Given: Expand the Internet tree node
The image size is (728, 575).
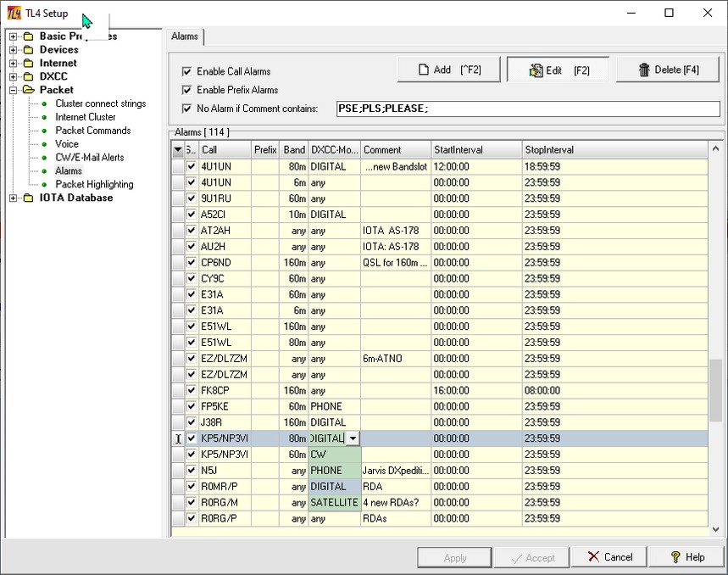Looking at the screenshot, I should pyautogui.click(x=13, y=63).
